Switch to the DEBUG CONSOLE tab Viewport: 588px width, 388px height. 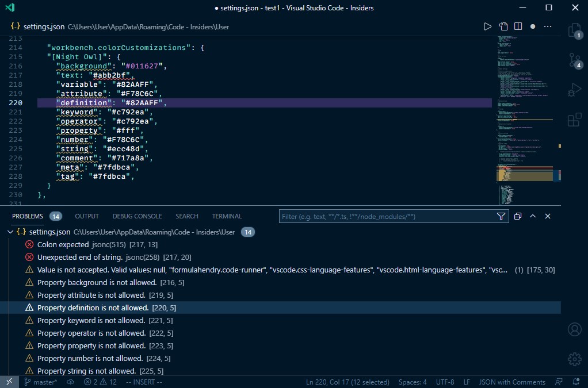(x=138, y=216)
